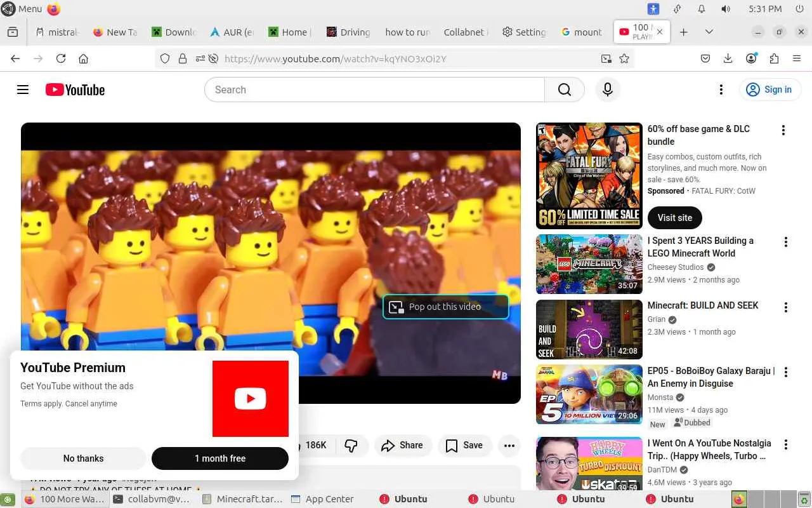Open the BoBoiBoy EP05 thumbnail
The height and width of the screenshot is (508, 812).
589,394
